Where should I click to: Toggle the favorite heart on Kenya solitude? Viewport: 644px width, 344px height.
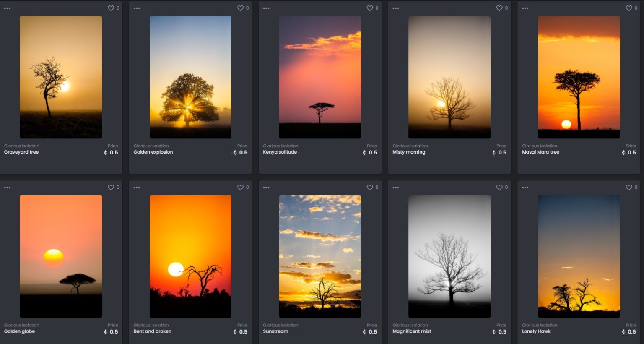point(370,8)
